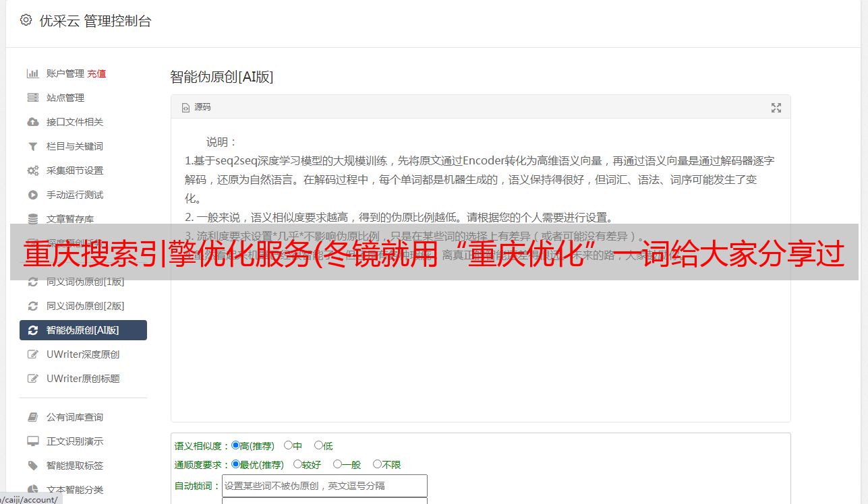Screen dimensions: 868x504
Task: Click the red 充值 link
Action: tap(96, 73)
